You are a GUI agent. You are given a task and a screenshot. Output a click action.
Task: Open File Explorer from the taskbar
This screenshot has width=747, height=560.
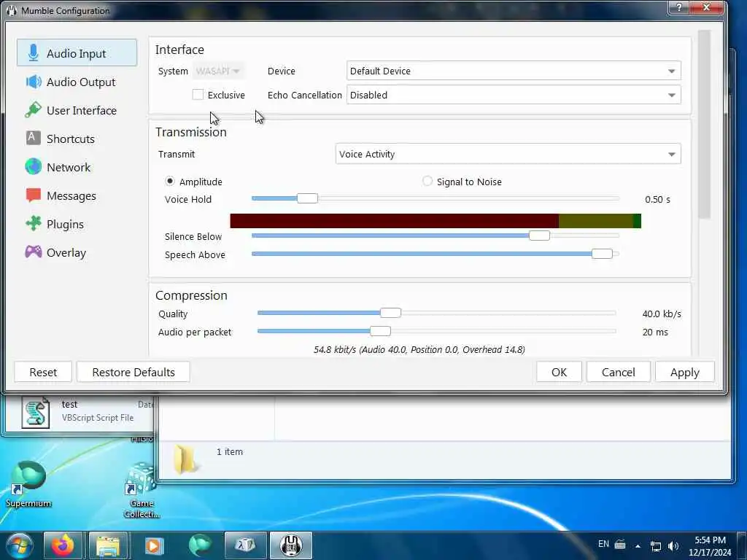(x=108, y=545)
